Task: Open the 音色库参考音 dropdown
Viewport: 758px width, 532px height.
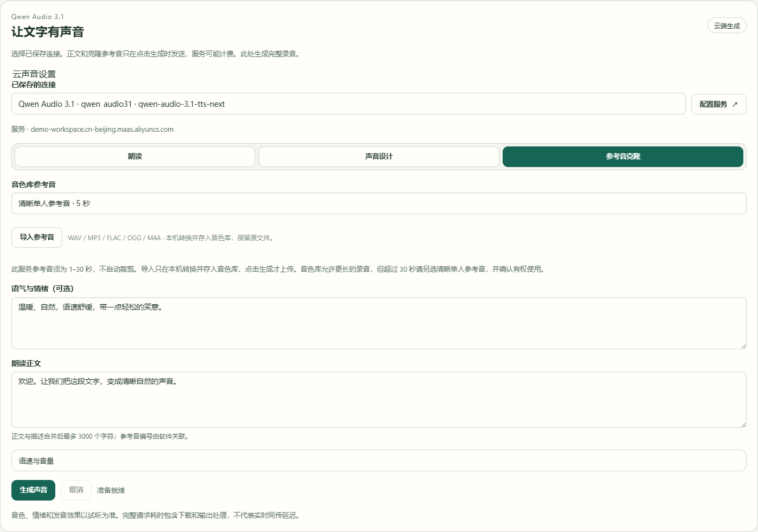Action: click(379, 203)
